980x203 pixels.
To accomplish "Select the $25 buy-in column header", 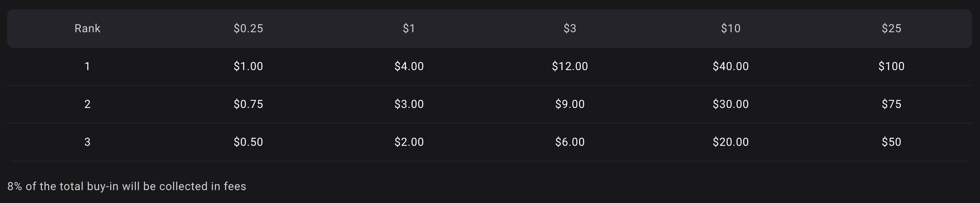I will [891, 29].
